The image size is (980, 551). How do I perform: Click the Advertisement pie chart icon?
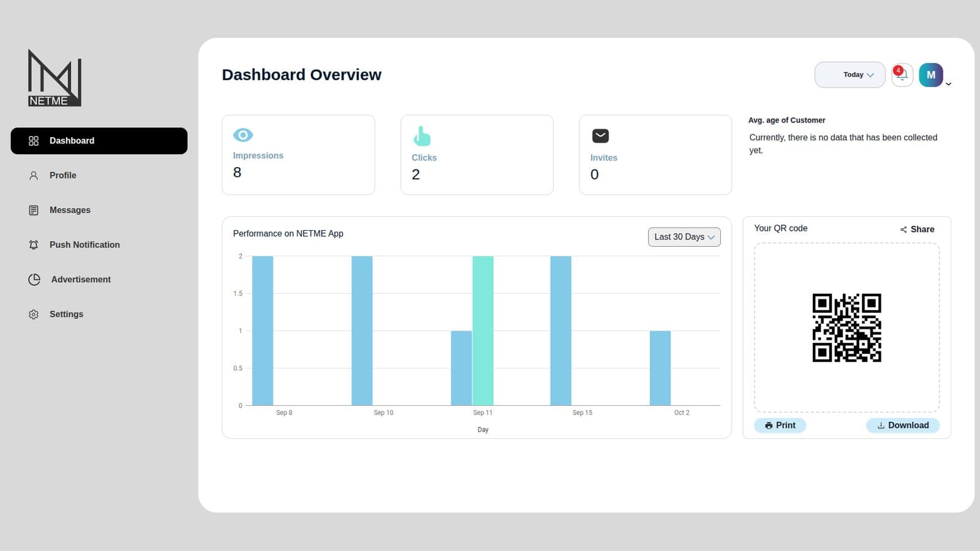coord(34,279)
